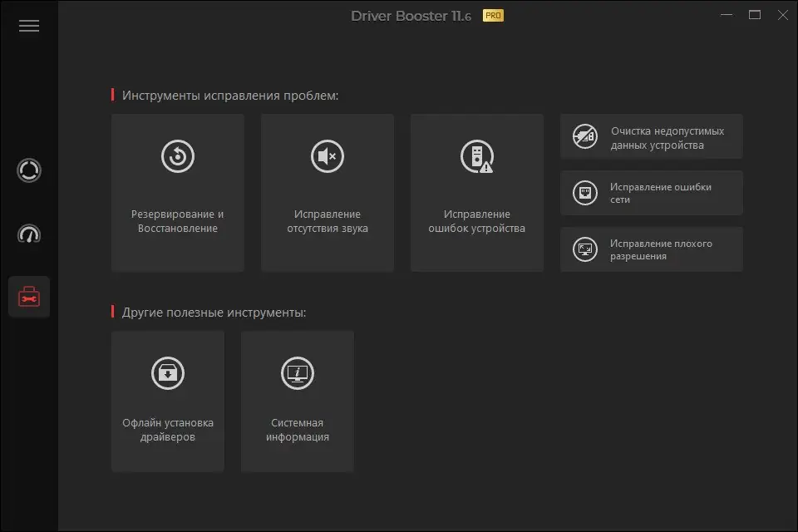Click the network error fix icon
The height and width of the screenshot is (532, 798).
tap(584, 194)
